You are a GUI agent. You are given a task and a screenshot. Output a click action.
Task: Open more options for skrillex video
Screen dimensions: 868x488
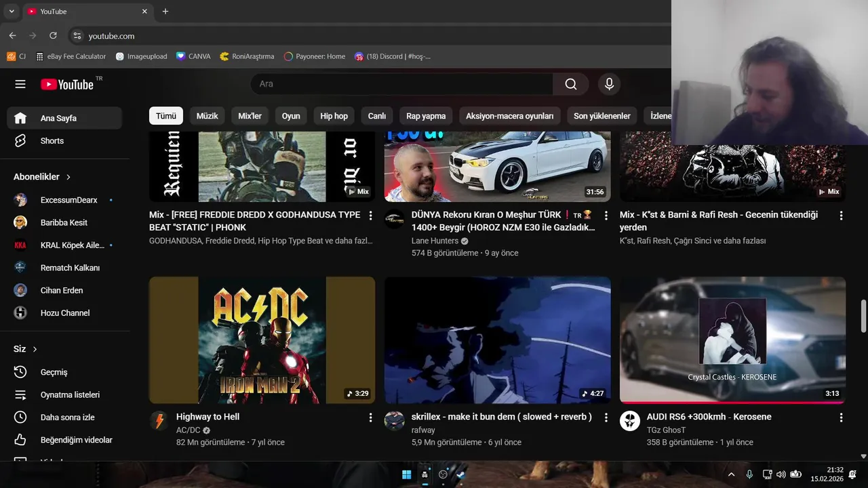606,418
